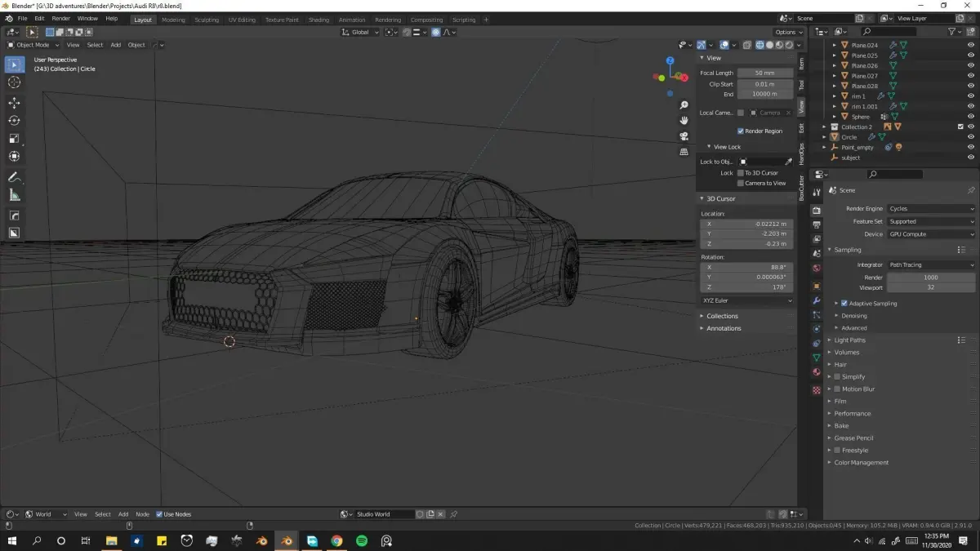This screenshot has width=980, height=551.
Task: Enable Camera to View checkbox
Action: (741, 183)
